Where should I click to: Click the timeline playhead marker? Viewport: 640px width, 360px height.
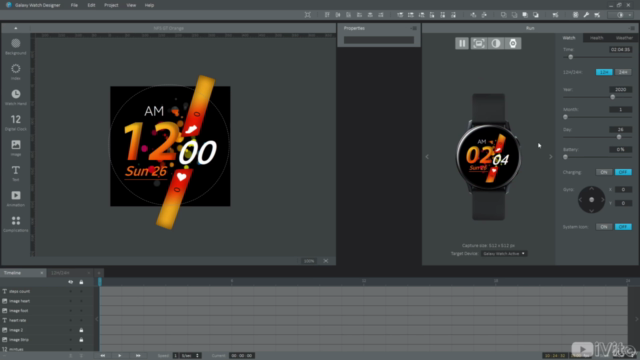pos(100,282)
